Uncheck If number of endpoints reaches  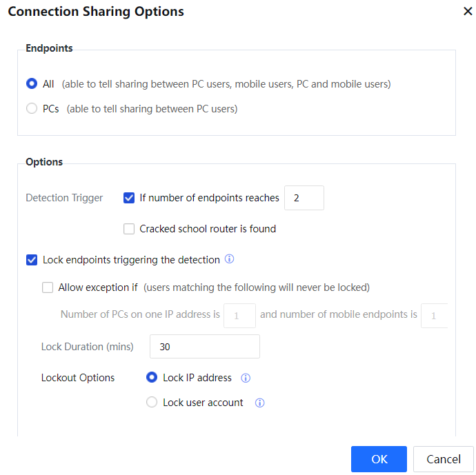[x=129, y=198]
